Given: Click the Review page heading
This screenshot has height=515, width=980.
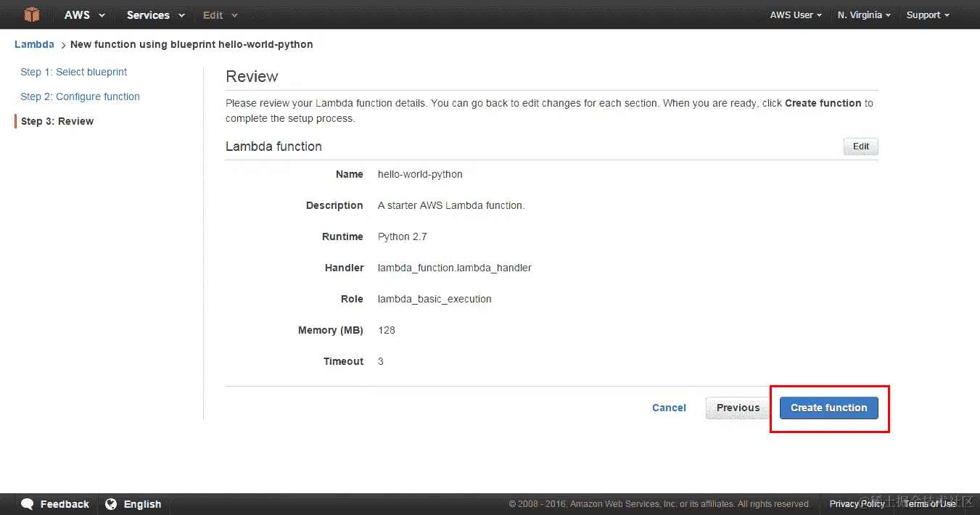Looking at the screenshot, I should pos(252,76).
